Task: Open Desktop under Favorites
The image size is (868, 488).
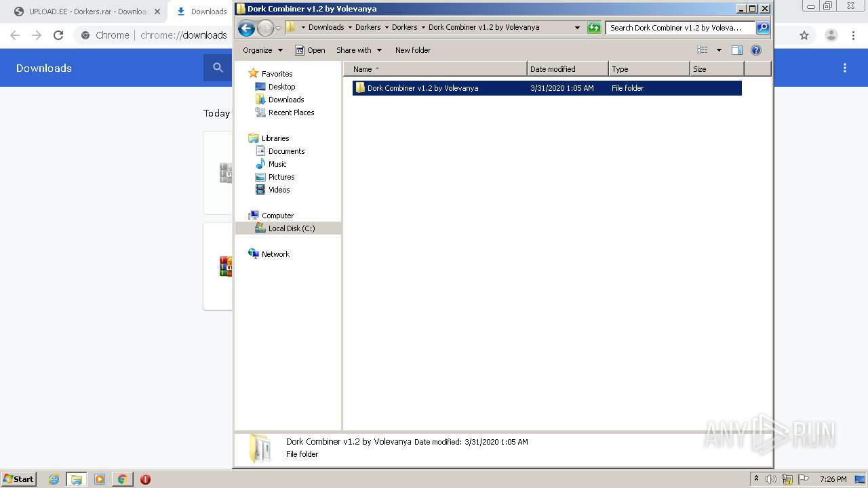Action: click(x=281, y=87)
